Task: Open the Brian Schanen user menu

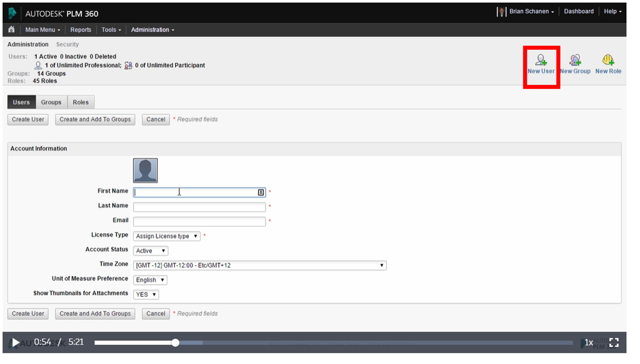Action: tap(532, 11)
